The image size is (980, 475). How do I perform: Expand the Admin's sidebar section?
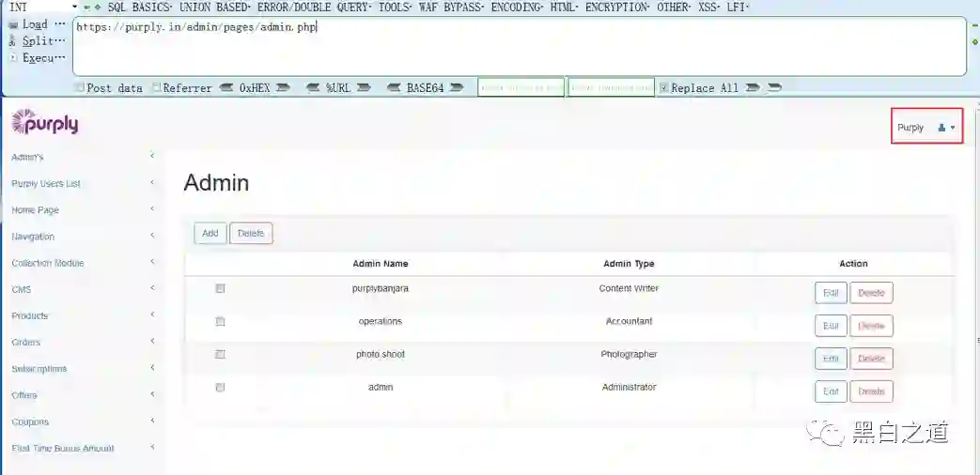[83, 157]
